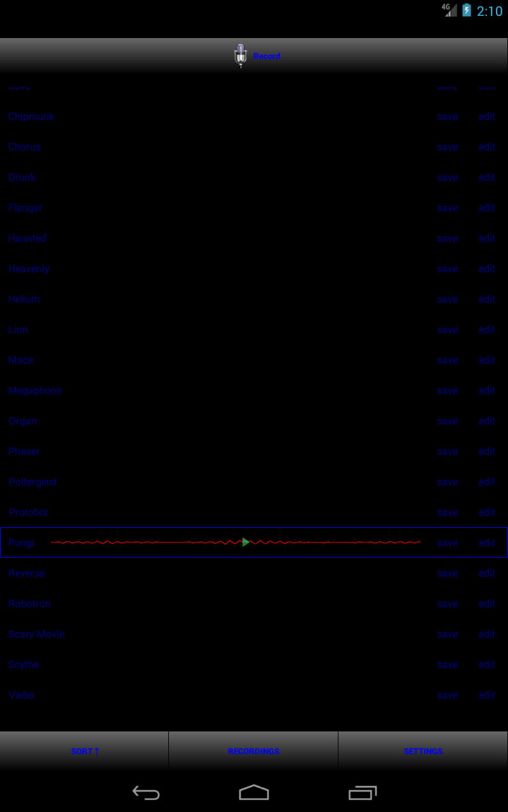Image resolution: width=508 pixels, height=812 pixels.
Task: Select the Organ effect
Action: pyautogui.click(x=23, y=421)
